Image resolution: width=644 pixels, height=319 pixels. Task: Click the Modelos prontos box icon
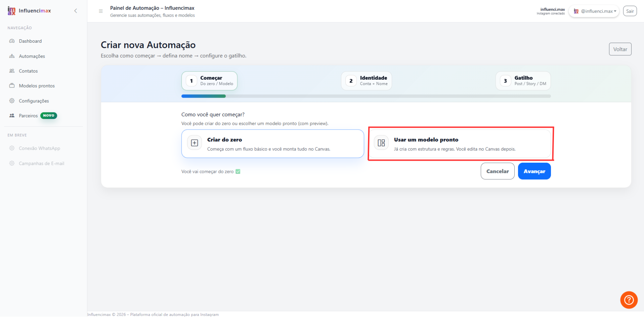pos(12,85)
